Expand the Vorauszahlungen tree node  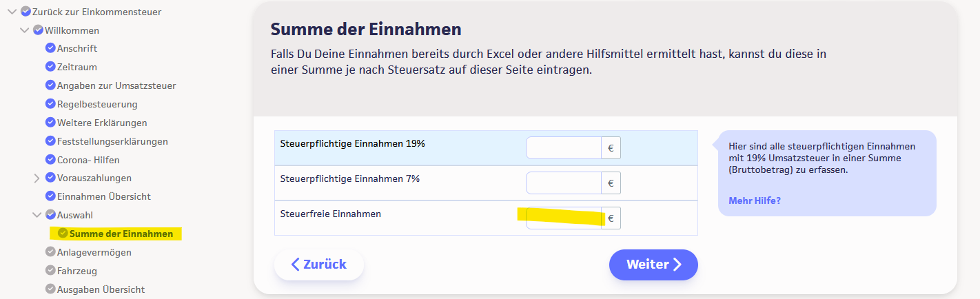tap(37, 178)
